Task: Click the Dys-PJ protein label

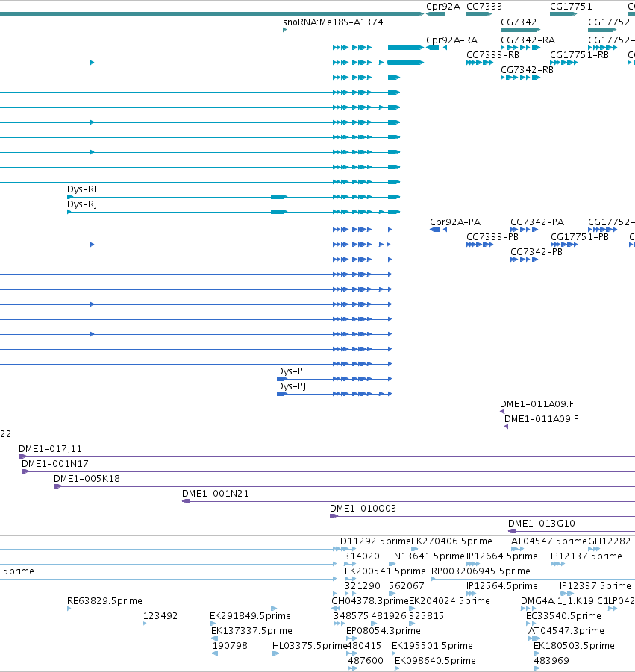Action: [x=291, y=386]
